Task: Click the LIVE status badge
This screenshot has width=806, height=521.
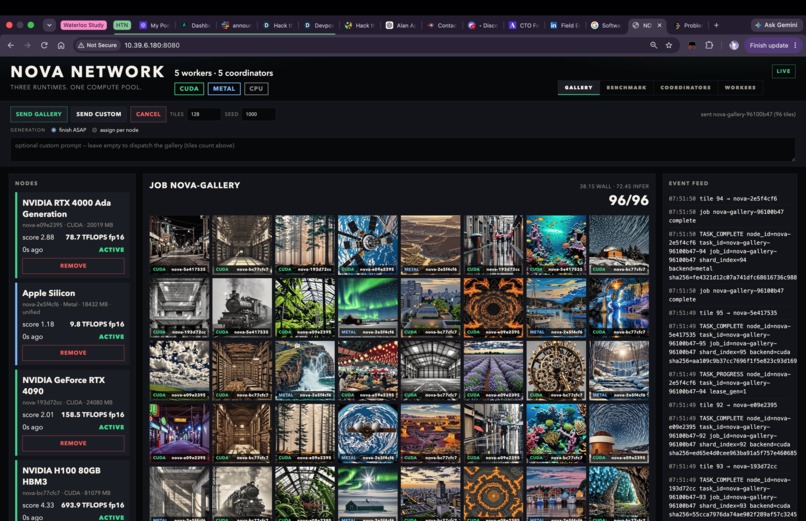Action: (x=783, y=71)
